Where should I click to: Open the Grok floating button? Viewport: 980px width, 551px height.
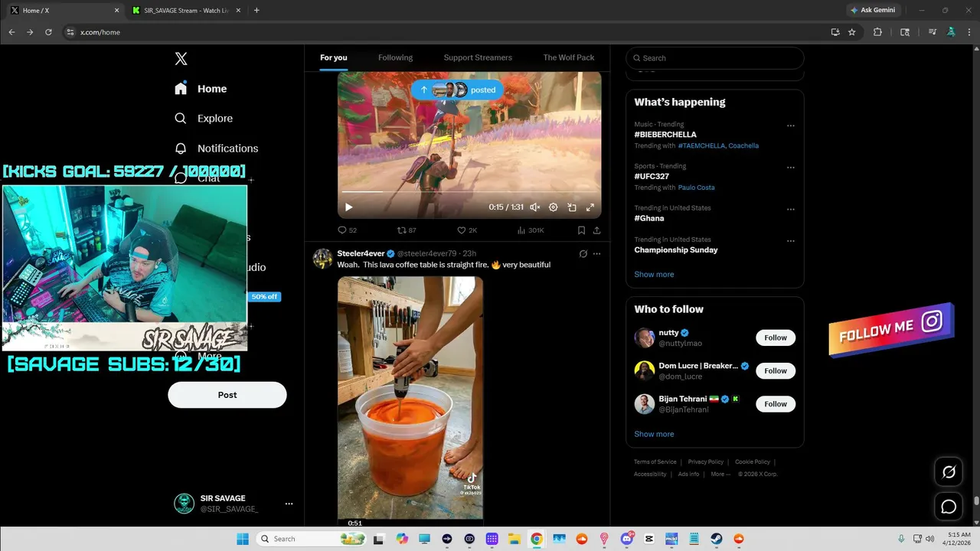tap(949, 472)
